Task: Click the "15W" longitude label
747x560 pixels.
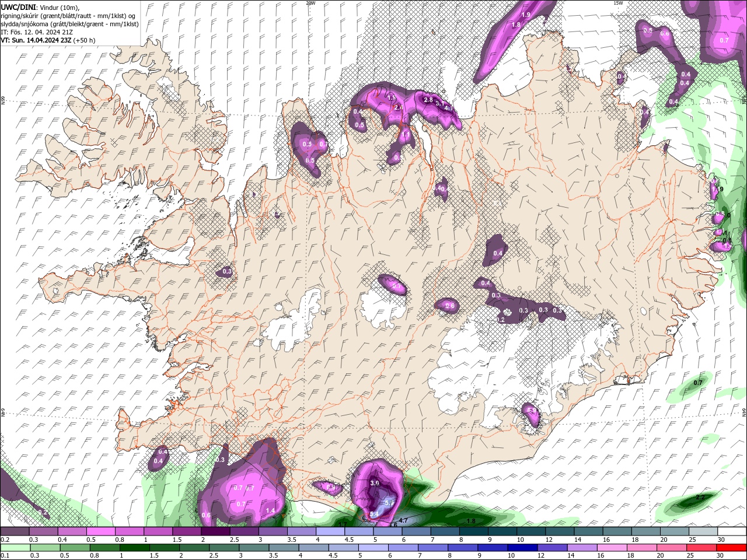Action: pos(618,3)
